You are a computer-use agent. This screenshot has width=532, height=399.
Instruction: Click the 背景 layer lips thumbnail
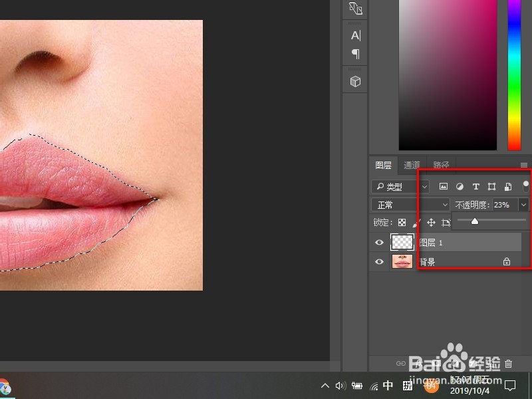[402, 261]
